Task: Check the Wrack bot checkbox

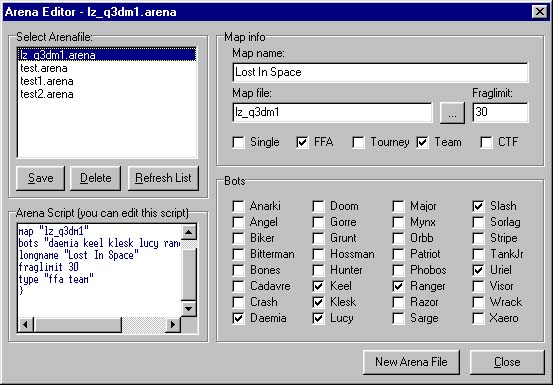Action: (x=479, y=302)
